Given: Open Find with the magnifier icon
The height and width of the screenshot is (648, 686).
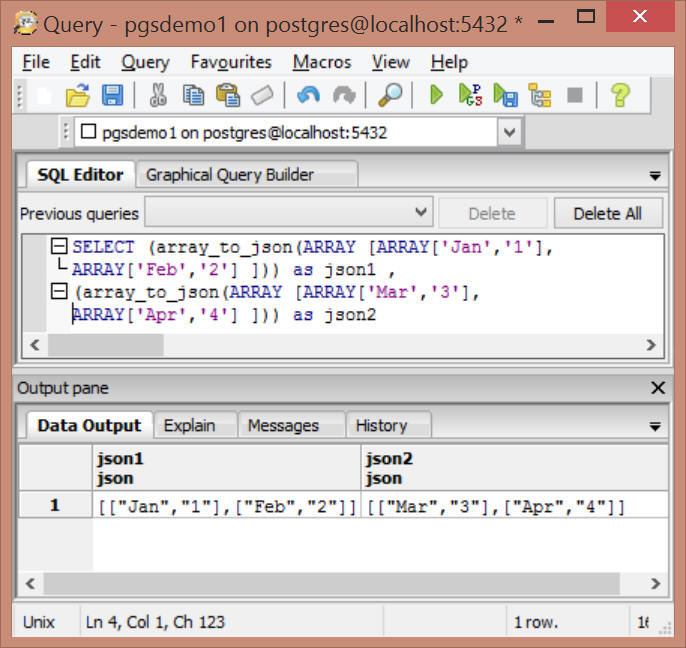Looking at the screenshot, I should pyautogui.click(x=390, y=95).
